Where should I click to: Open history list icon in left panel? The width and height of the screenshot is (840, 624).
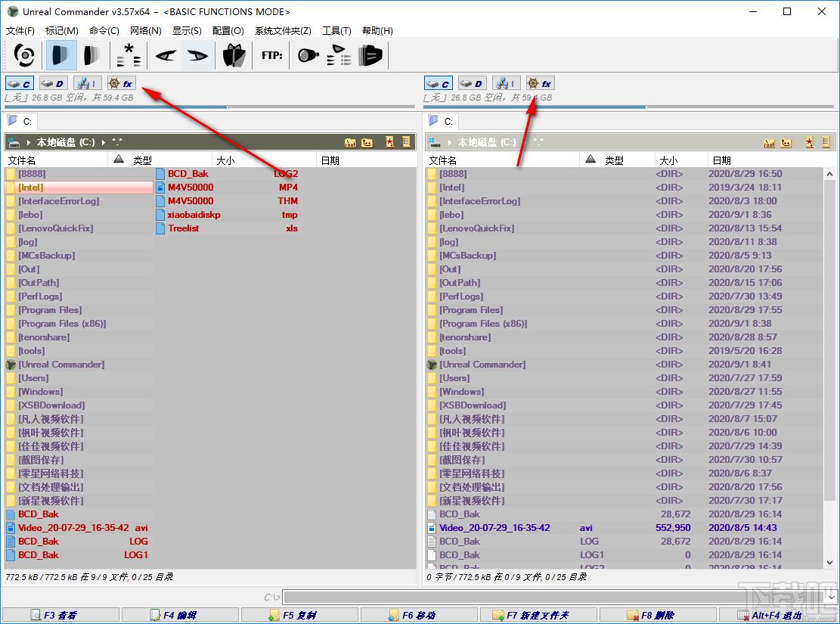(x=406, y=142)
